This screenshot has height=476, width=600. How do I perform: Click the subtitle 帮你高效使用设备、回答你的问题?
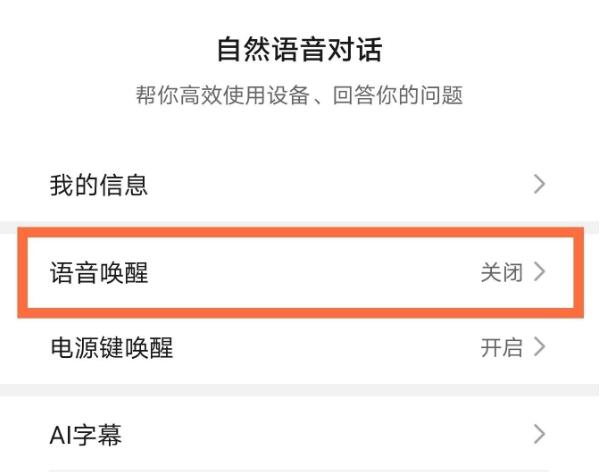(x=300, y=96)
